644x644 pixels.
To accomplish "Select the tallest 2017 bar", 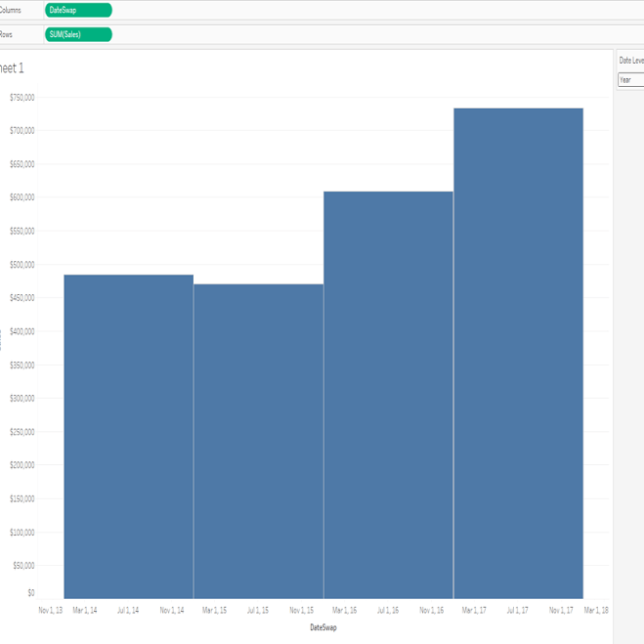I will point(518,353).
